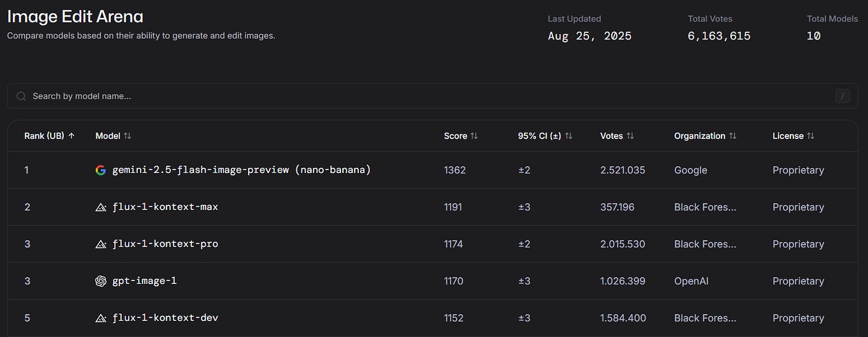Click rank 2 in the flux-1-kontext-max row
Viewport: 868px width, 337px height.
click(x=27, y=207)
